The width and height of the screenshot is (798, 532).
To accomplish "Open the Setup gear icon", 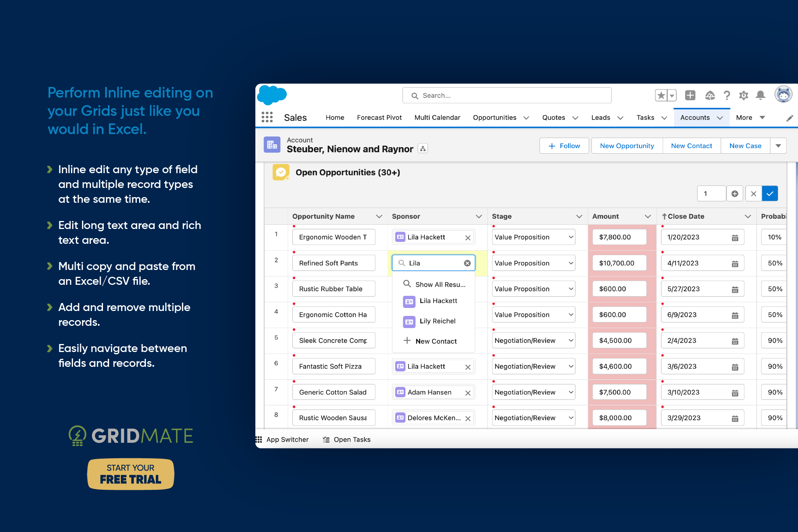I will click(x=744, y=95).
